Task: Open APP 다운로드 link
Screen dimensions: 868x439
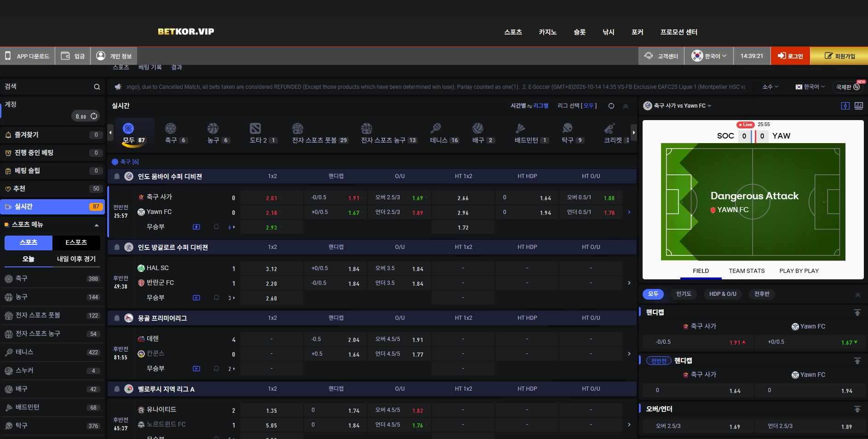Action: tap(27, 56)
